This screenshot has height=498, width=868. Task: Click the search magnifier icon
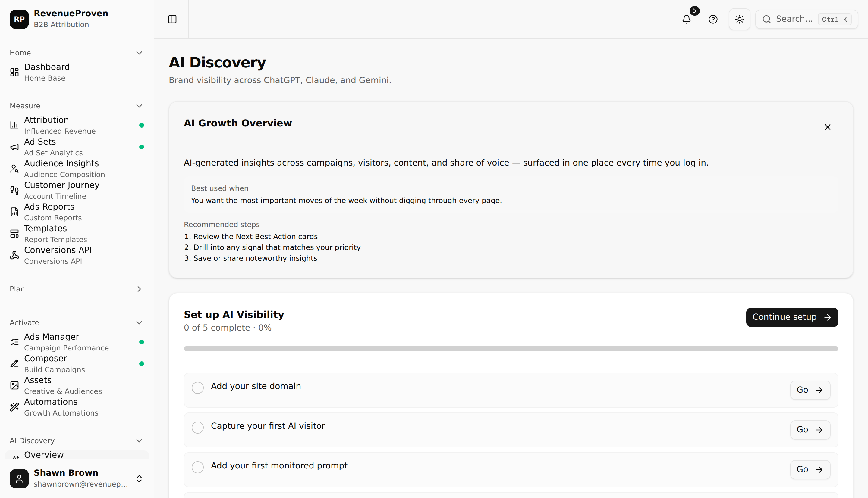[767, 19]
